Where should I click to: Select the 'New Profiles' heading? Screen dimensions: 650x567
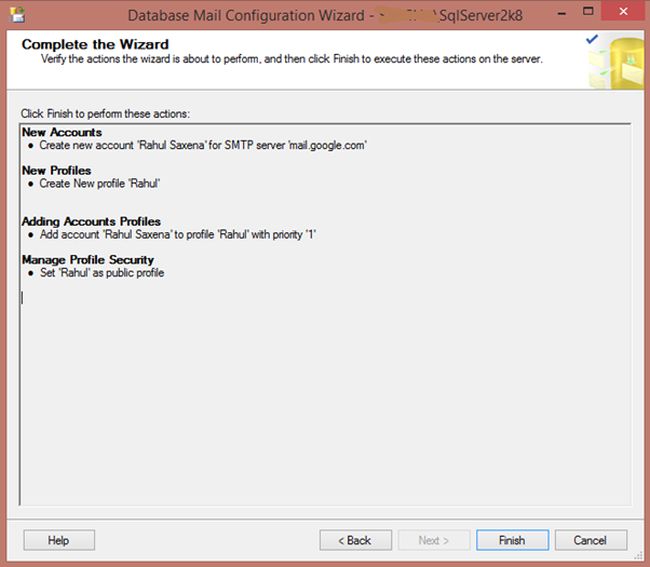[x=56, y=171]
